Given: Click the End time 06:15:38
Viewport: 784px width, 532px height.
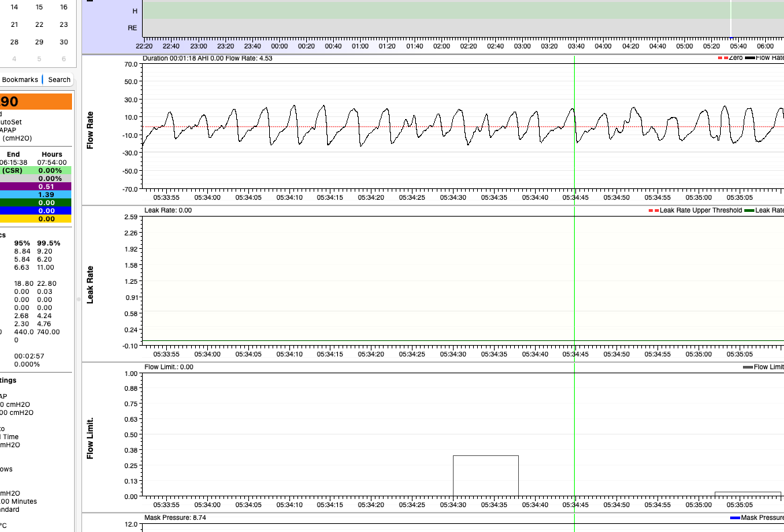Looking at the screenshot, I should point(13,162).
